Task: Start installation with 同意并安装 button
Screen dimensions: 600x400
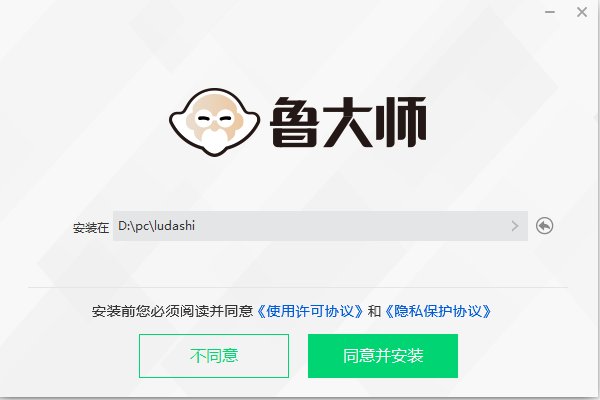Action: [x=383, y=356]
